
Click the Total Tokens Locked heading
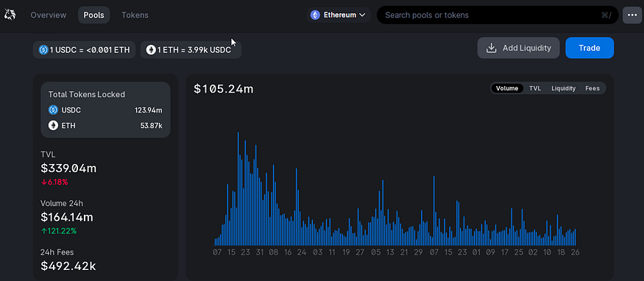coord(87,94)
